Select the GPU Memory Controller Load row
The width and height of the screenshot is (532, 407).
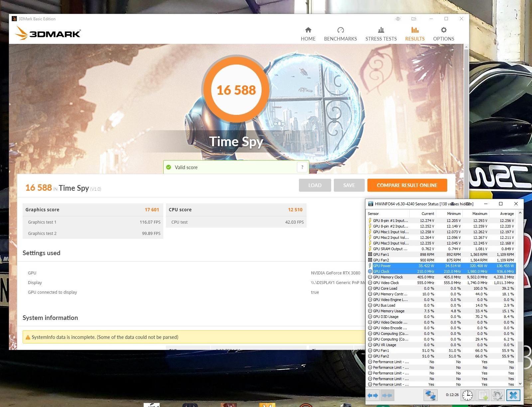point(441,294)
